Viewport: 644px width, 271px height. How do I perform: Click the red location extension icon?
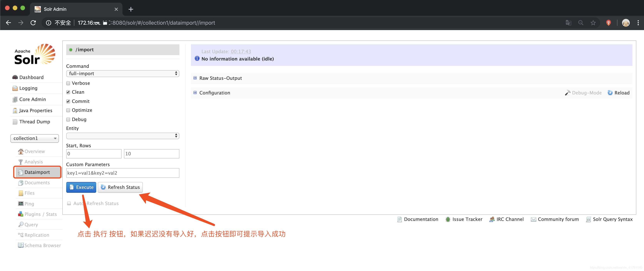(x=609, y=23)
